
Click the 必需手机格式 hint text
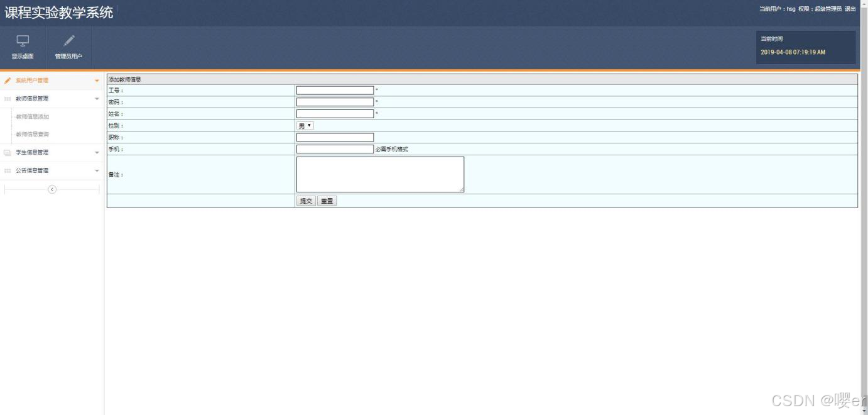tap(391, 149)
